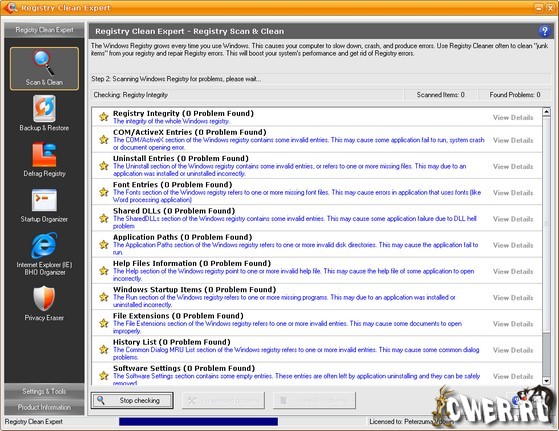Select the Help Files Information heading
The image size is (559, 431).
click(192, 263)
